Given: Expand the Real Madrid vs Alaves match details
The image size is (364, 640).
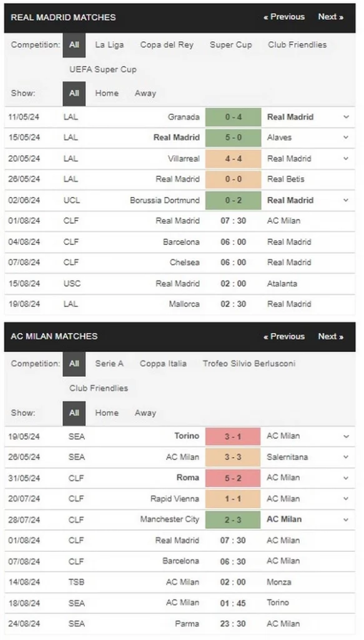Looking at the screenshot, I should [346, 137].
